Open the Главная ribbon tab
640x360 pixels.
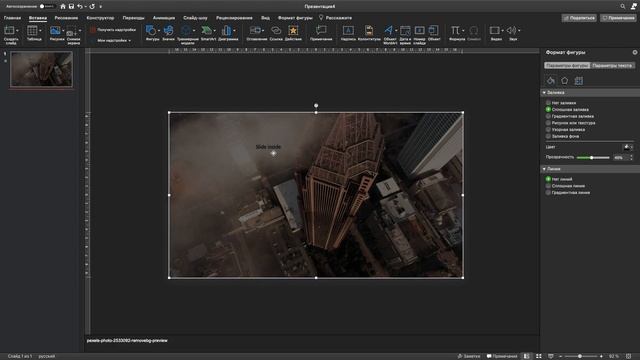[x=12, y=18]
